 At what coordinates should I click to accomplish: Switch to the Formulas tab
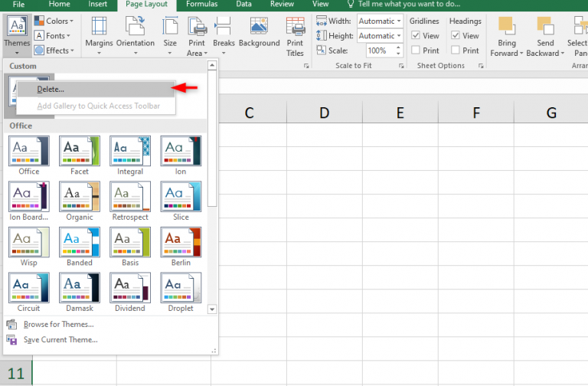coord(202,5)
